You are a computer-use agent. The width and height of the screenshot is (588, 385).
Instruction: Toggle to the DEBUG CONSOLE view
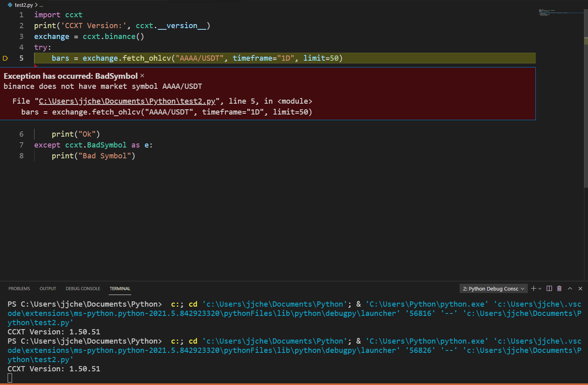point(83,288)
